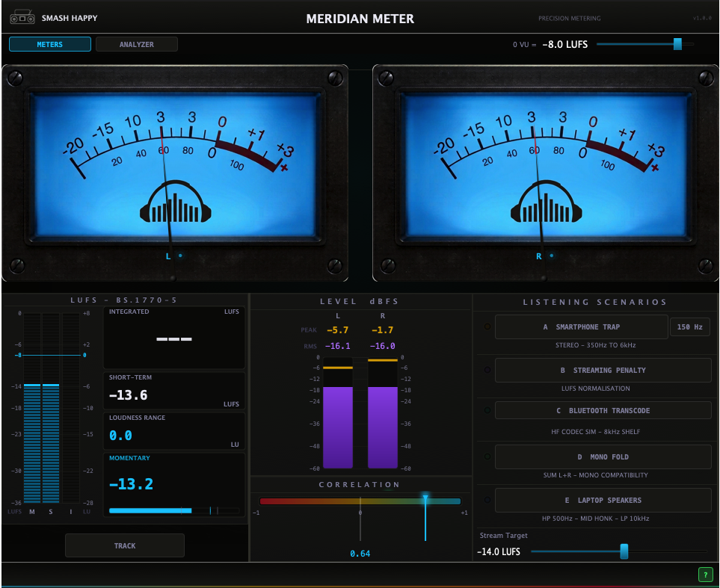Screen dimensions: 720x588
Task: Toggle the Mono Fold indicator LED
Action: click(x=487, y=457)
